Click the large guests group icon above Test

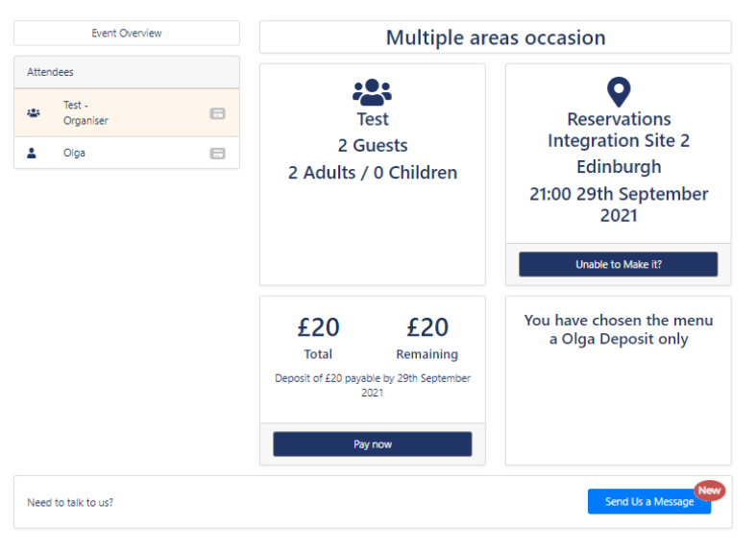(372, 92)
